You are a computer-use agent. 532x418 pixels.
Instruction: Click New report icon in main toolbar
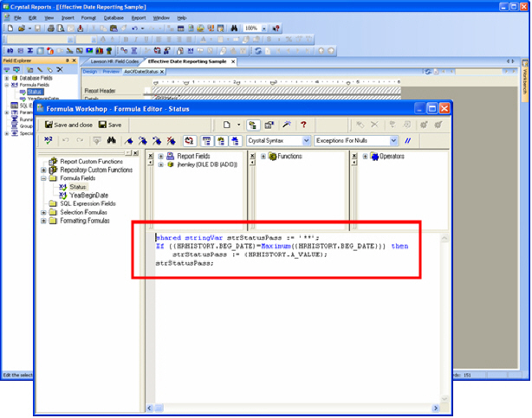pyautogui.click(x=10, y=29)
